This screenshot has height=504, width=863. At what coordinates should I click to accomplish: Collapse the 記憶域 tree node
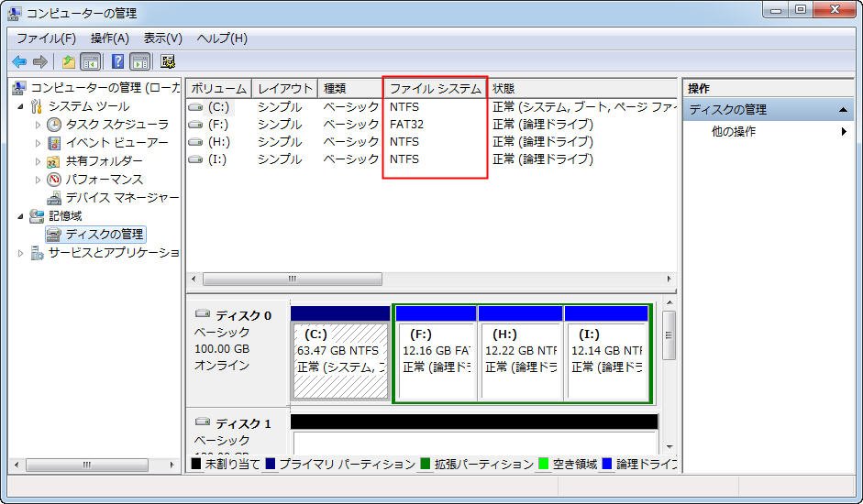tap(21, 216)
